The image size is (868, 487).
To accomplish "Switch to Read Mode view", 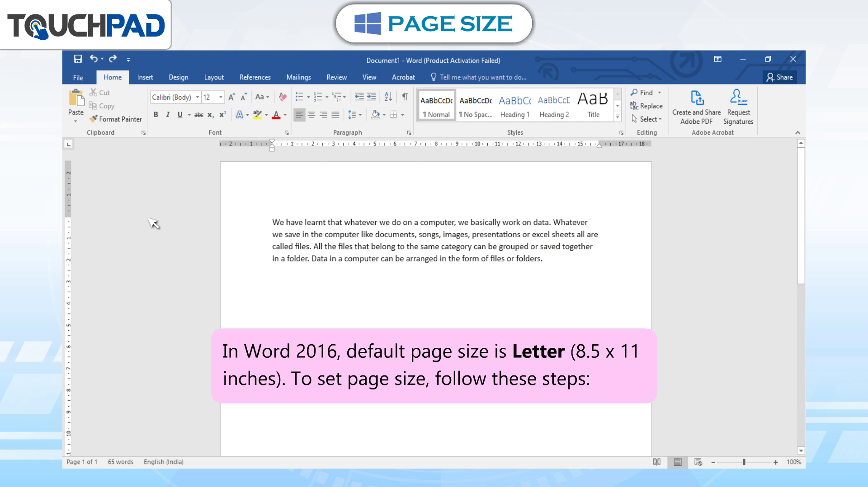I will click(x=657, y=462).
